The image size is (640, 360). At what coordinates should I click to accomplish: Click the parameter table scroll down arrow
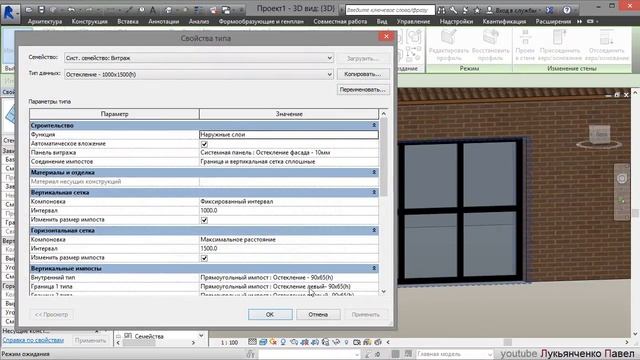pyautogui.click(x=383, y=291)
